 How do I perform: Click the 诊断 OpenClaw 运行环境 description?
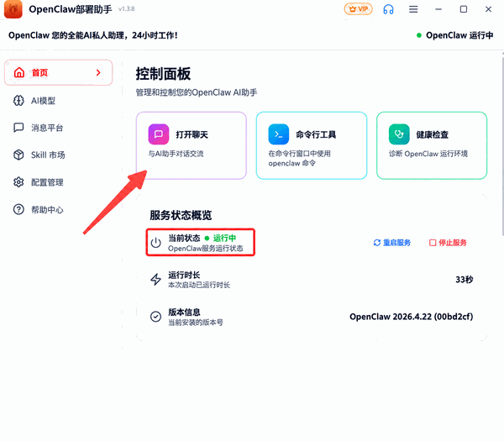pos(428,154)
